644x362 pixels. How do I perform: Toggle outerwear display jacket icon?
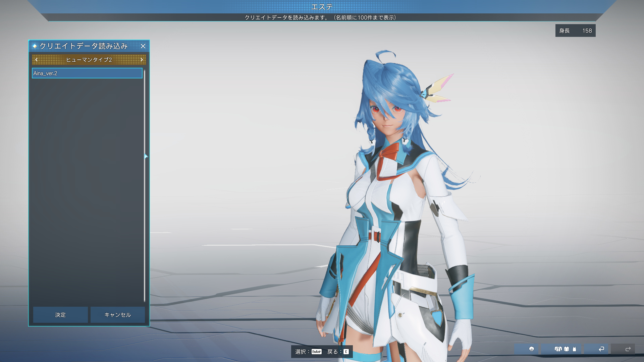click(558, 349)
